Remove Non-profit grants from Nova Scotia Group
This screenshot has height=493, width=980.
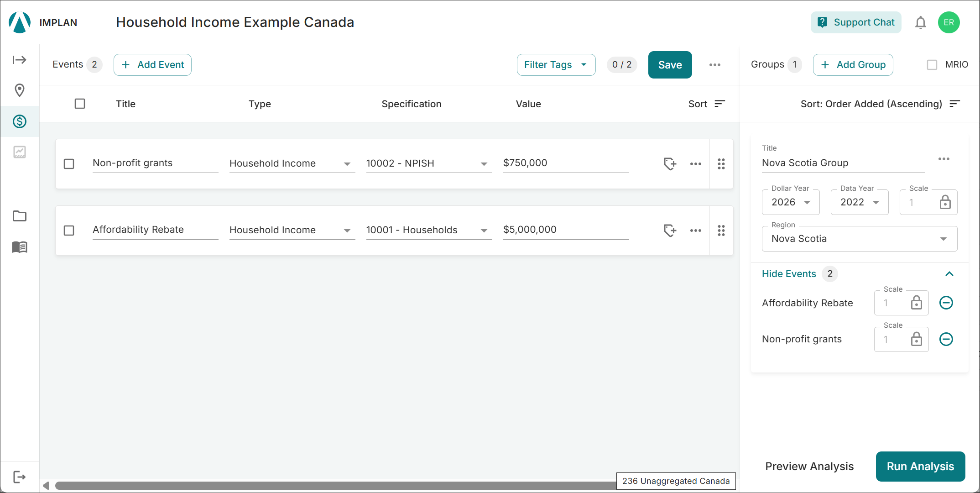pos(946,339)
